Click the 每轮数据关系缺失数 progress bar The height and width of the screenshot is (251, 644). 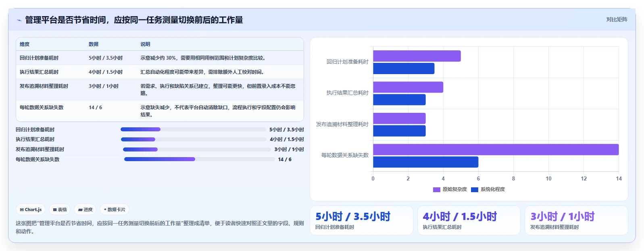(199, 159)
